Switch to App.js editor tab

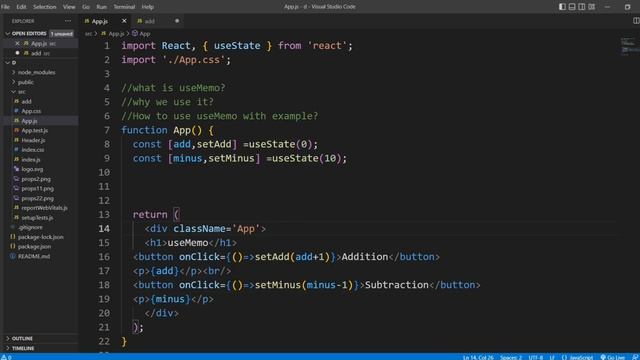(100, 21)
